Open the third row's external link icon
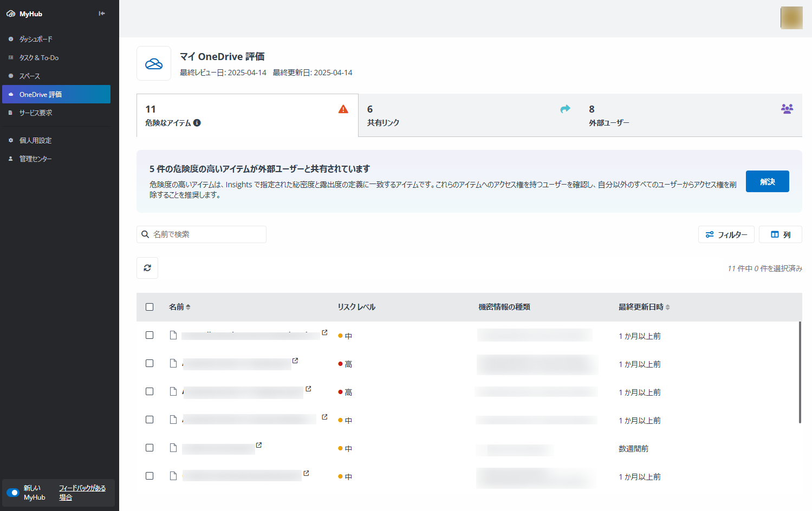Viewport: 812px width, 511px height. (x=308, y=389)
